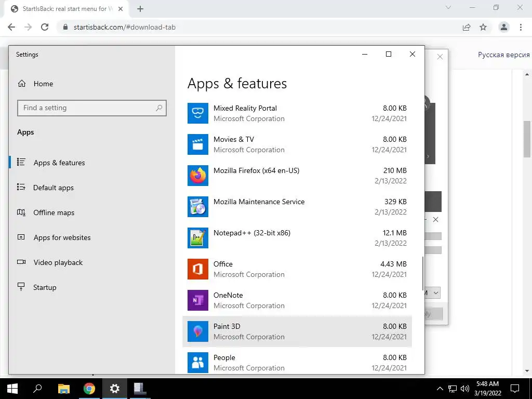The width and height of the screenshot is (532, 399).
Task: Open the Startup settings page
Action: tap(45, 287)
